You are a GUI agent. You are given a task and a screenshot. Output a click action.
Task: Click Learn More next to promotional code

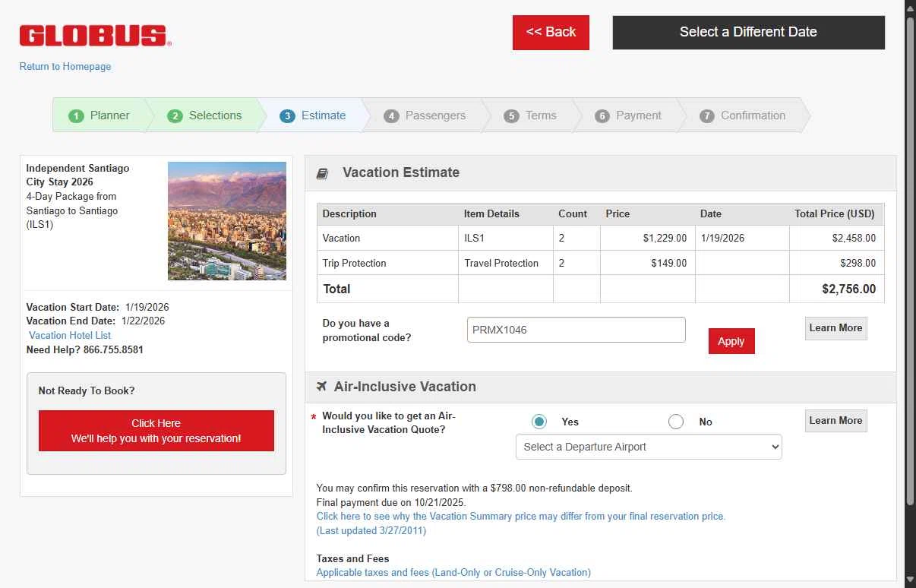[835, 328]
